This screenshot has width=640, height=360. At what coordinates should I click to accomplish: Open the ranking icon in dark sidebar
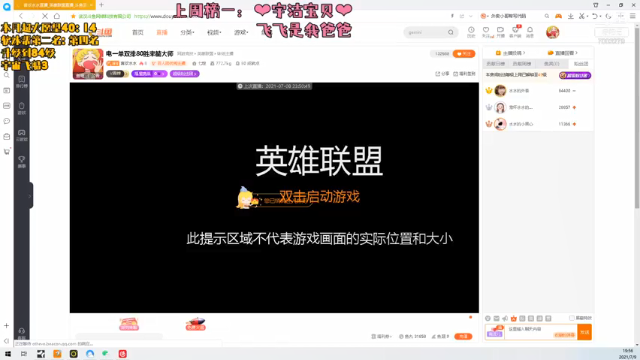pyautogui.click(x=22, y=81)
